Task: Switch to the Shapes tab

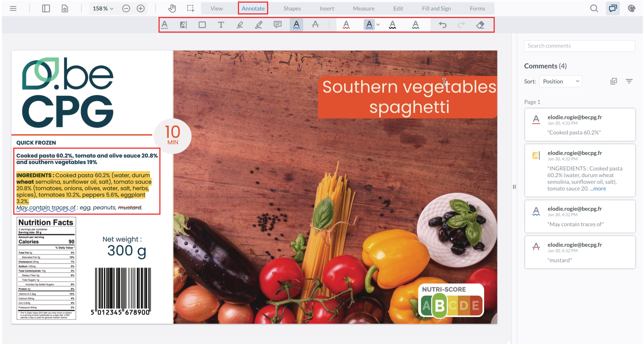Action: (x=292, y=9)
